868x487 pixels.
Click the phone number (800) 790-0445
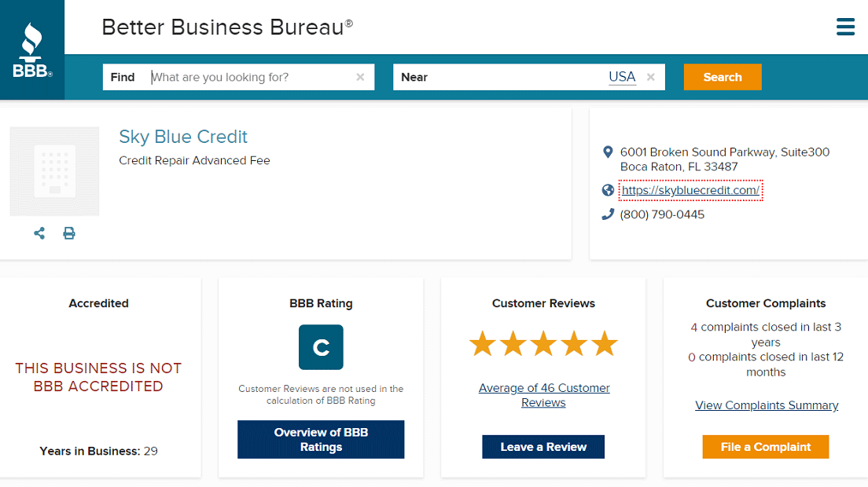pyautogui.click(x=662, y=214)
